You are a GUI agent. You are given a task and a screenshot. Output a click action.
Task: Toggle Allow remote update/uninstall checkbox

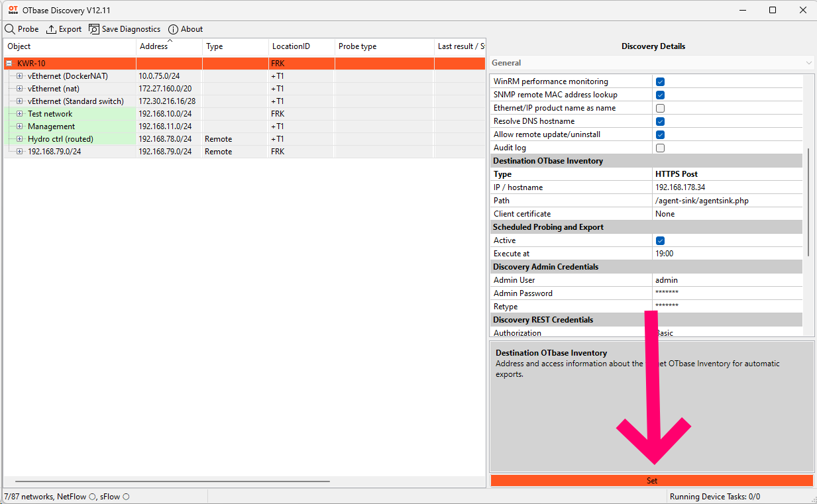point(660,134)
